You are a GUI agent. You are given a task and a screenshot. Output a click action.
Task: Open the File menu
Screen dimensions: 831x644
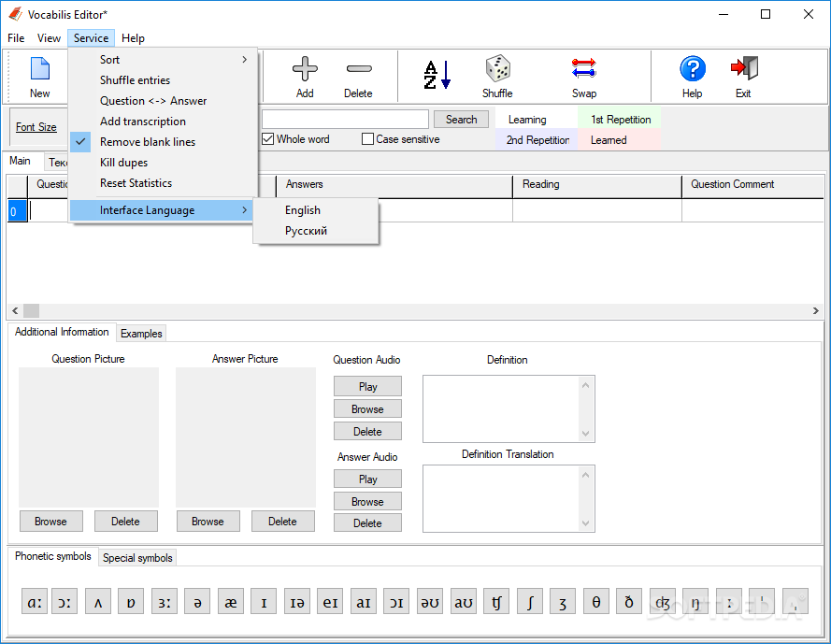click(16, 38)
